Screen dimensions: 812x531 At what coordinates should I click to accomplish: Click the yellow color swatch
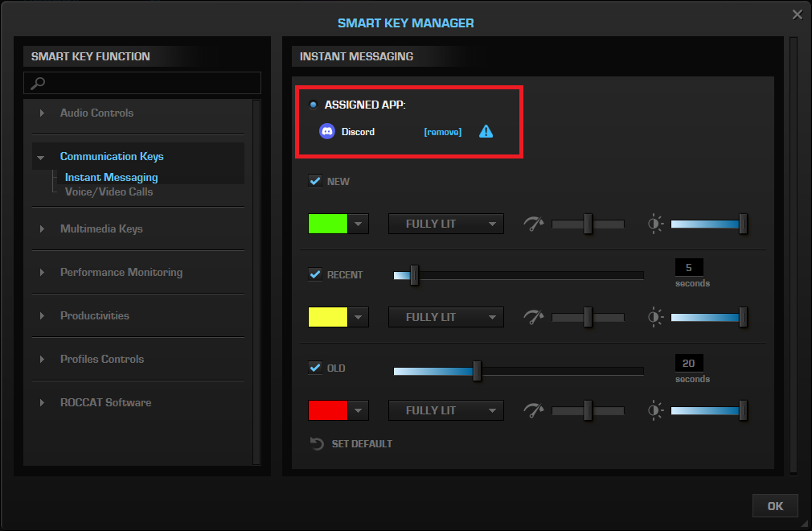pyautogui.click(x=328, y=317)
